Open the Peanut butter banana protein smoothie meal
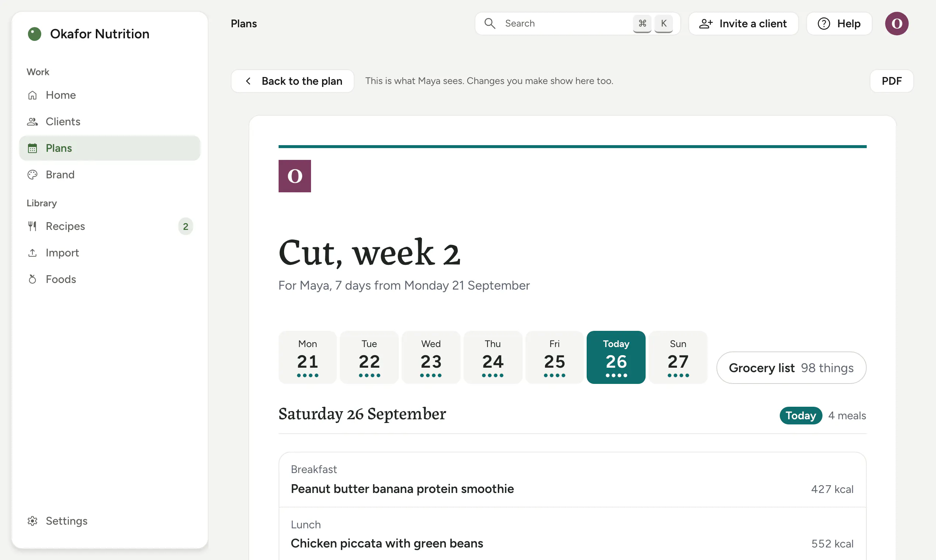The height and width of the screenshot is (560, 936). click(x=572, y=480)
